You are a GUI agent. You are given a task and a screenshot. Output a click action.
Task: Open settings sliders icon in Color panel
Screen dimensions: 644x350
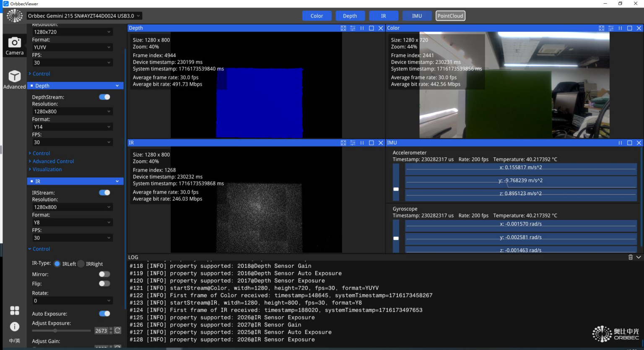610,28
